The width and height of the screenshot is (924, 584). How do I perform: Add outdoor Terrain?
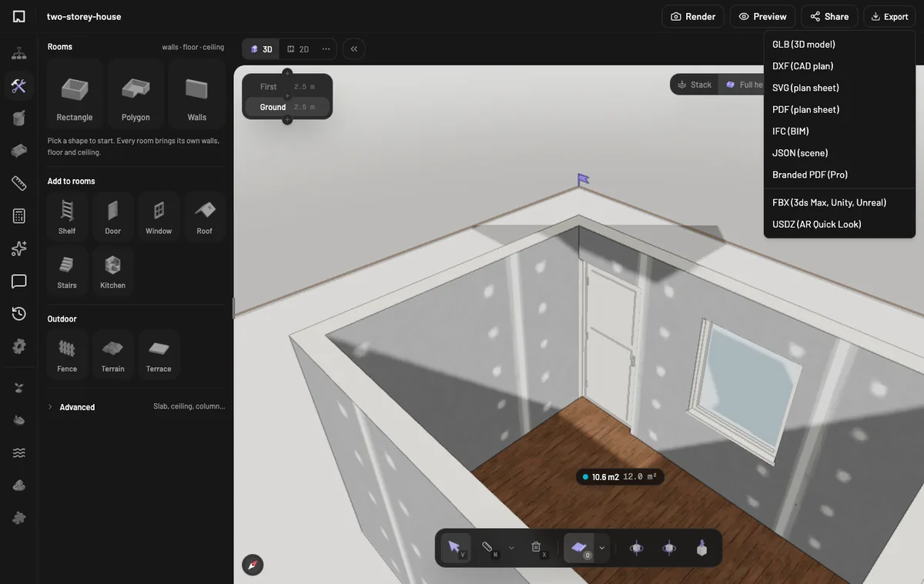click(x=113, y=355)
